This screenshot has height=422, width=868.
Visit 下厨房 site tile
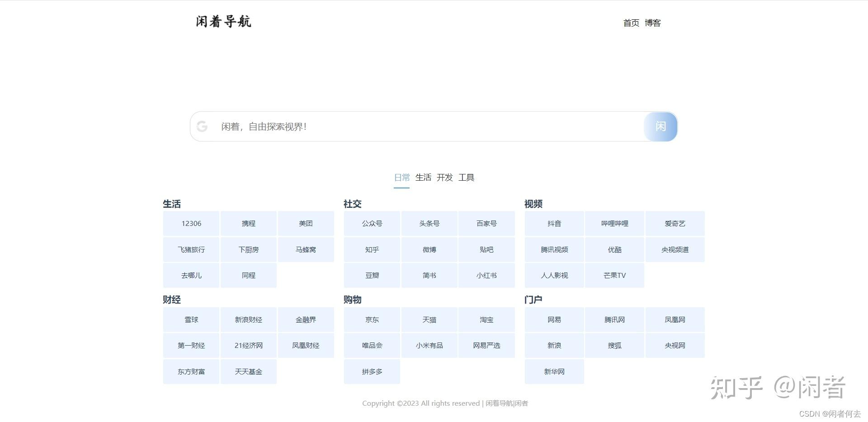coord(249,249)
